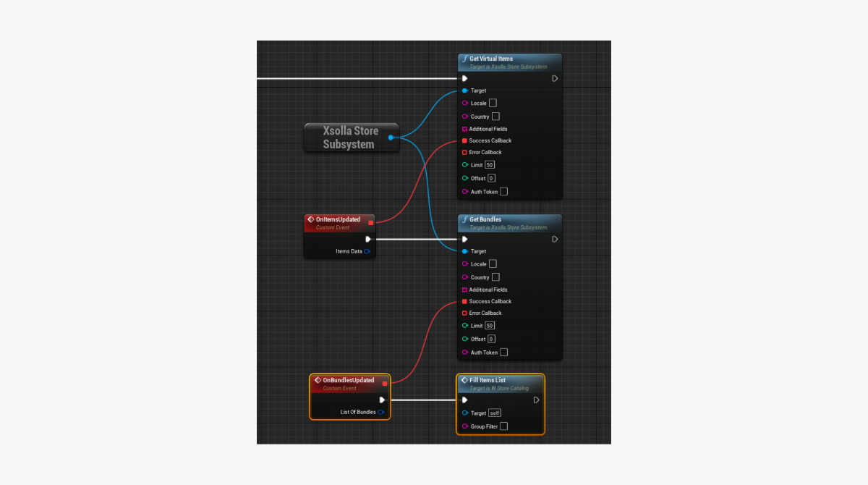868x485 pixels.
Task: Select the Xsolla Store Subsystem node
Action: pyautogui.click(x=349, y=138)
